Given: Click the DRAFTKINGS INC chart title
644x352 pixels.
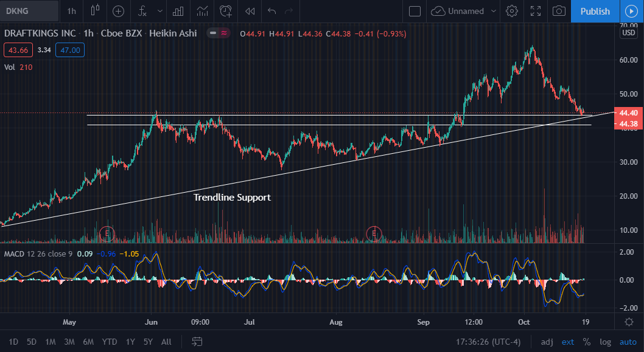Looking at the screenshot, I should [40, 33].
